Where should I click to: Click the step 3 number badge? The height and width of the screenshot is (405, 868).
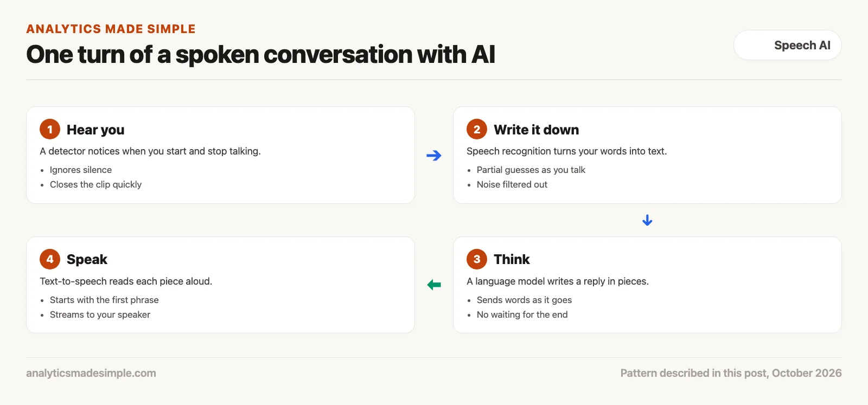pyautogui.click(x=477, y=259)
